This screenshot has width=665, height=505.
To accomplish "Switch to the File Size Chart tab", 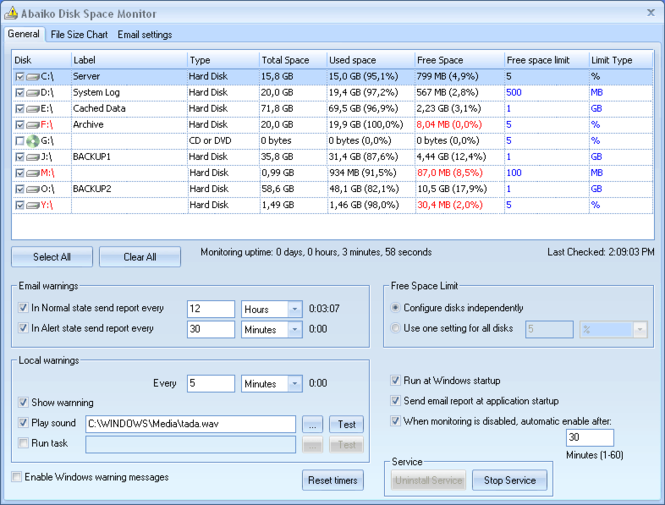I will pos(79,35).
